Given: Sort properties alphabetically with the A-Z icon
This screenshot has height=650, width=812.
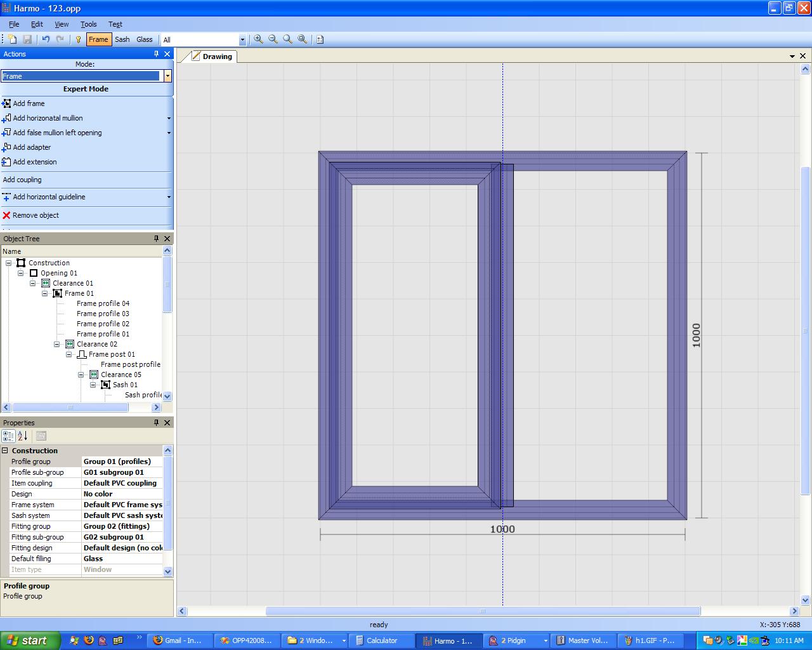Looking at the screenshot, I should tap(22, 436).
